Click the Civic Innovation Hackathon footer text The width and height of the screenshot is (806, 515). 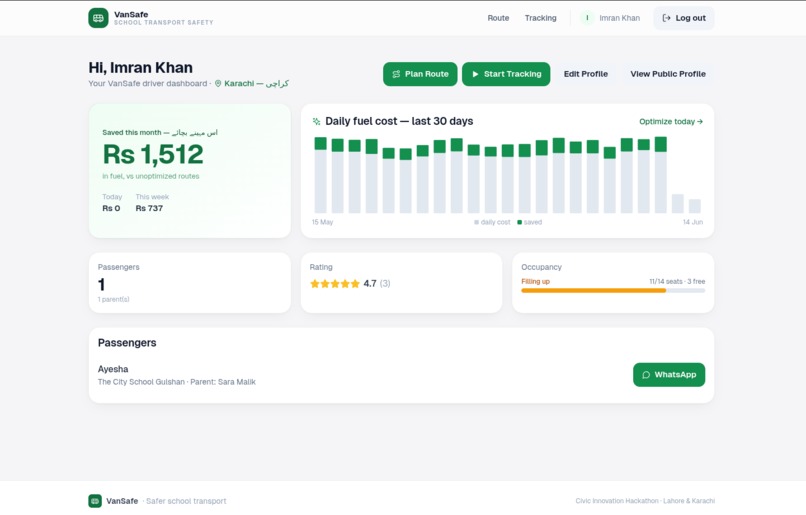(645, 501)
